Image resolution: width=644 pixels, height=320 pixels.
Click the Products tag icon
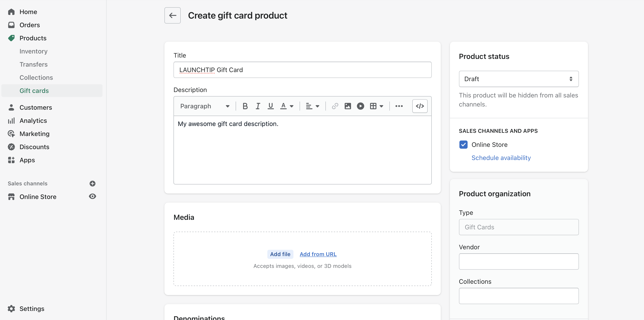[x=11, y=38]
